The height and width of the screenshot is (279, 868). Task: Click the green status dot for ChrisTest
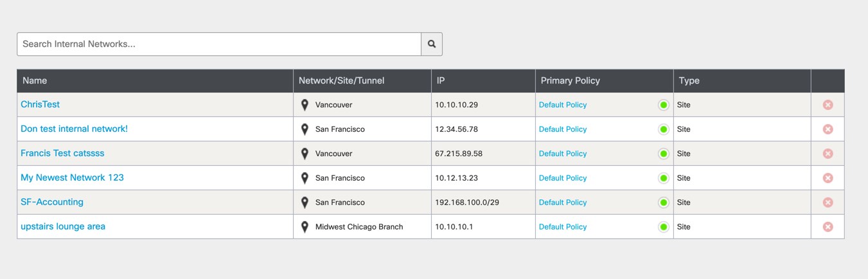tap(664, 105)
